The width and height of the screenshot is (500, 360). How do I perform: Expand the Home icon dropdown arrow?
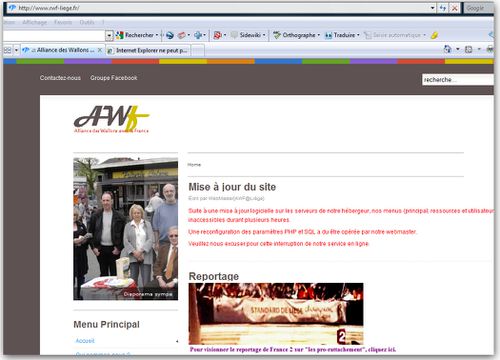[x=458, y=49]
